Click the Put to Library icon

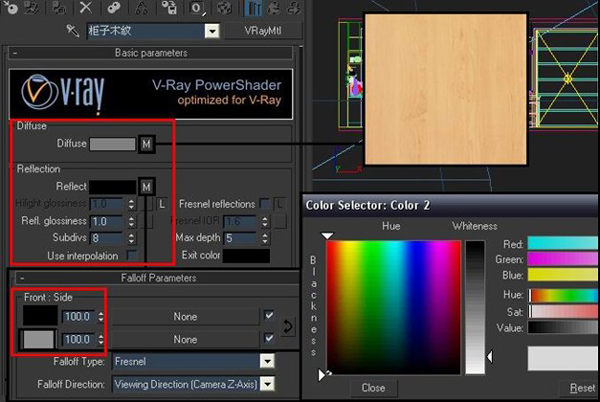coord(169,8)
